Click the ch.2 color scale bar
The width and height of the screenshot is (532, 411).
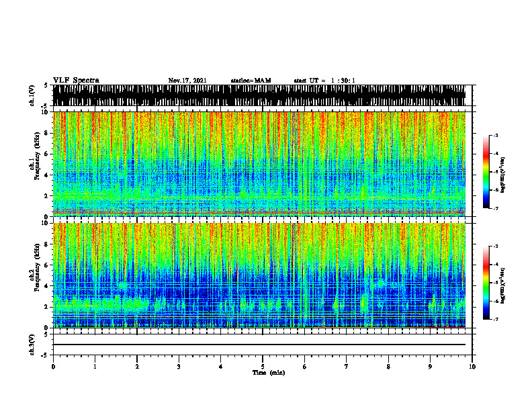point(486,283)
